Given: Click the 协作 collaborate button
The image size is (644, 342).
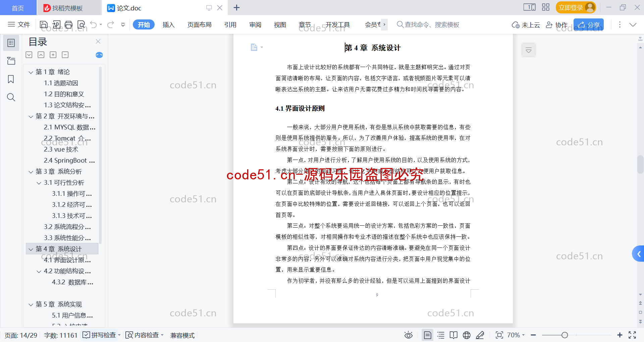Looking at the screenshot, I should click(557, 25).
